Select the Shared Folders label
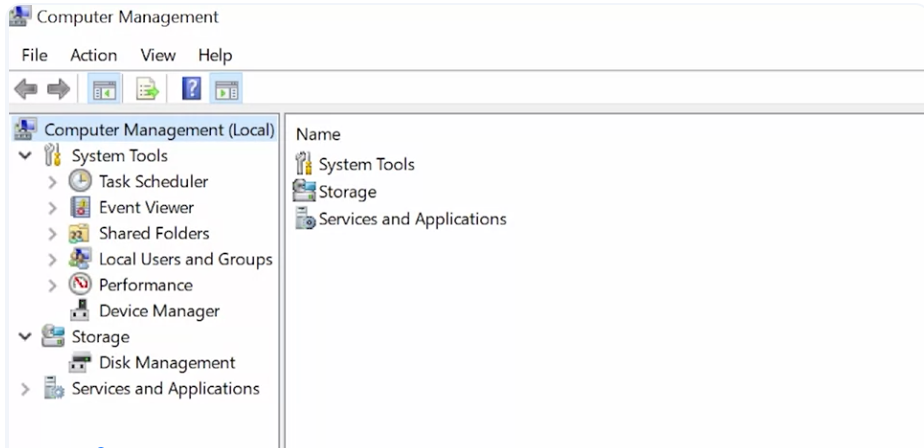Viewport: 924px width, 448px height. pos(154,233)
